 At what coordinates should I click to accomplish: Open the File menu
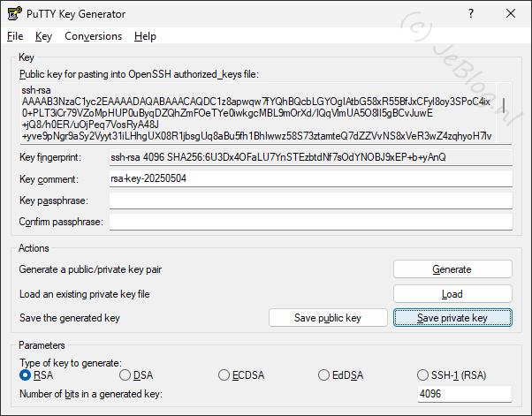tap(15, 36)
